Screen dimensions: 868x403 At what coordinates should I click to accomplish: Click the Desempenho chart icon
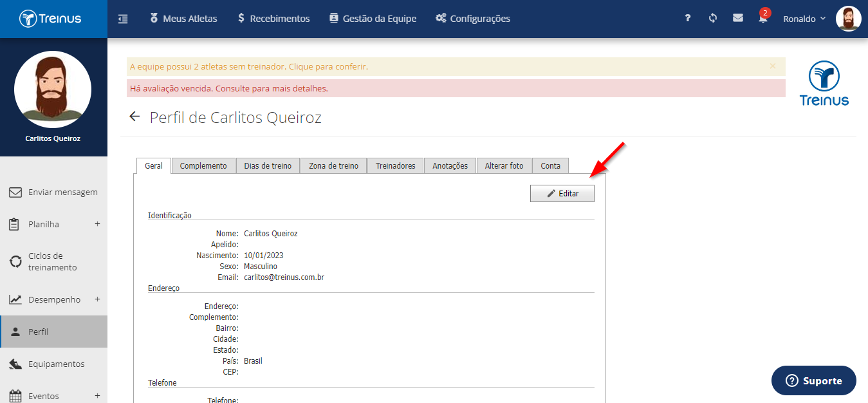[x=15, y=299]
